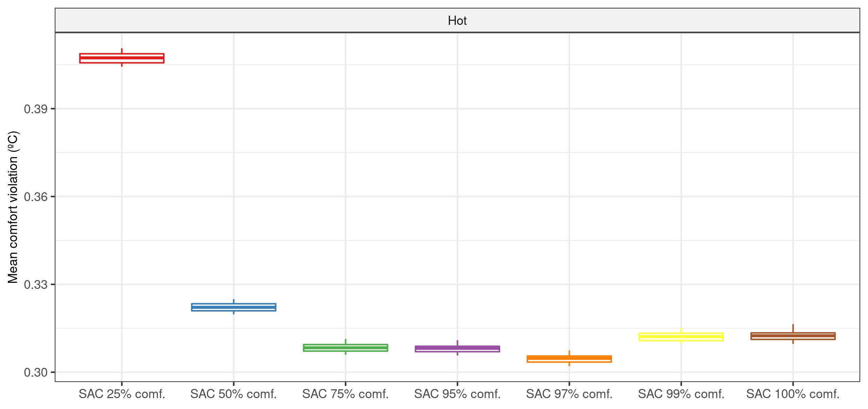Click the SAC 99% comf. axis label
Image resolution: width=868 pixels, height=409 pixels.
[681, 394]
